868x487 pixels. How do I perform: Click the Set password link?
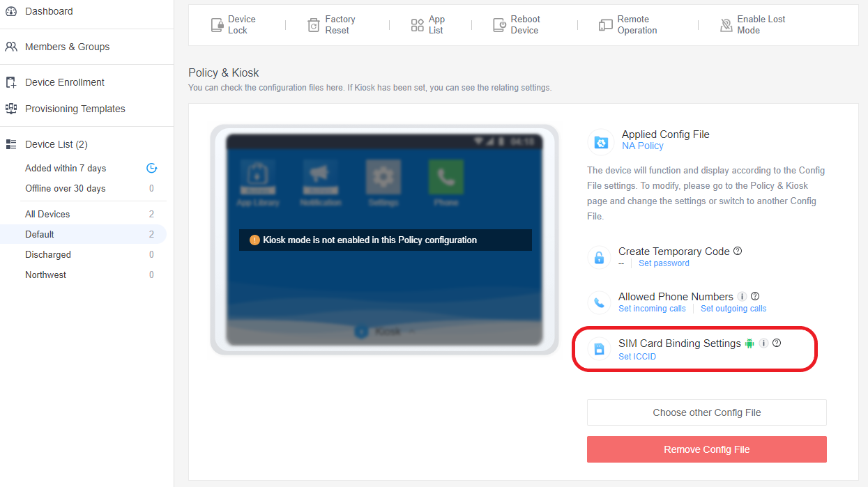click(664, 263)
